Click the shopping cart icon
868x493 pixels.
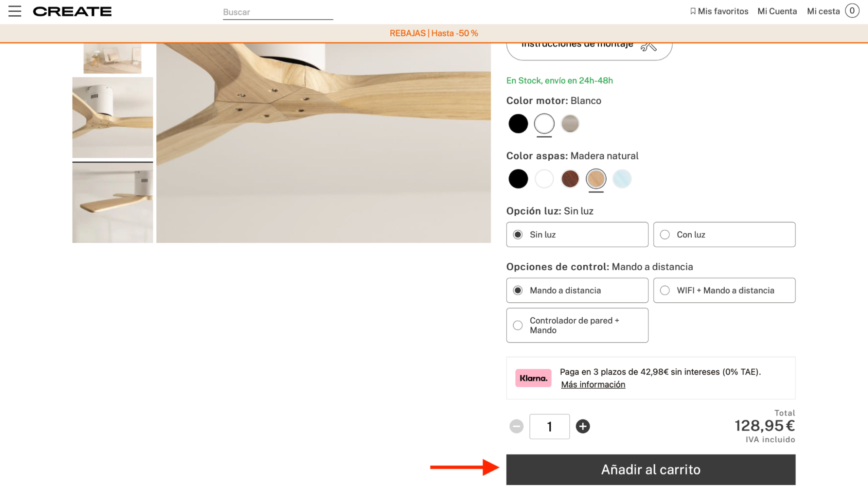click(x=854, y=11)
